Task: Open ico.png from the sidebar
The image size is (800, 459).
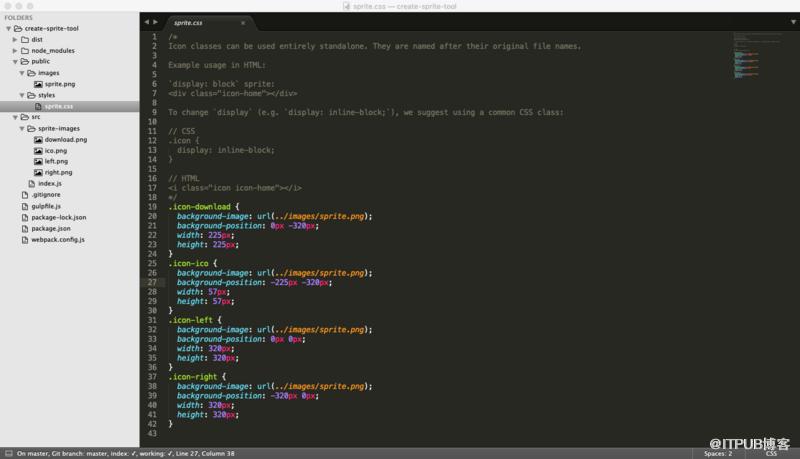Action: pyautogui.click(x=56, y=151)
